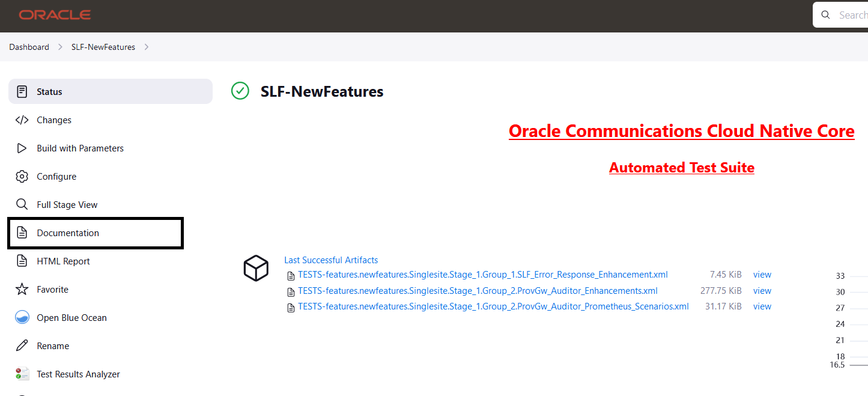Click the Rename pencil icon
The width and height of the screenshot is (868, 396).
pyautogui.click(x=22, y=346)
